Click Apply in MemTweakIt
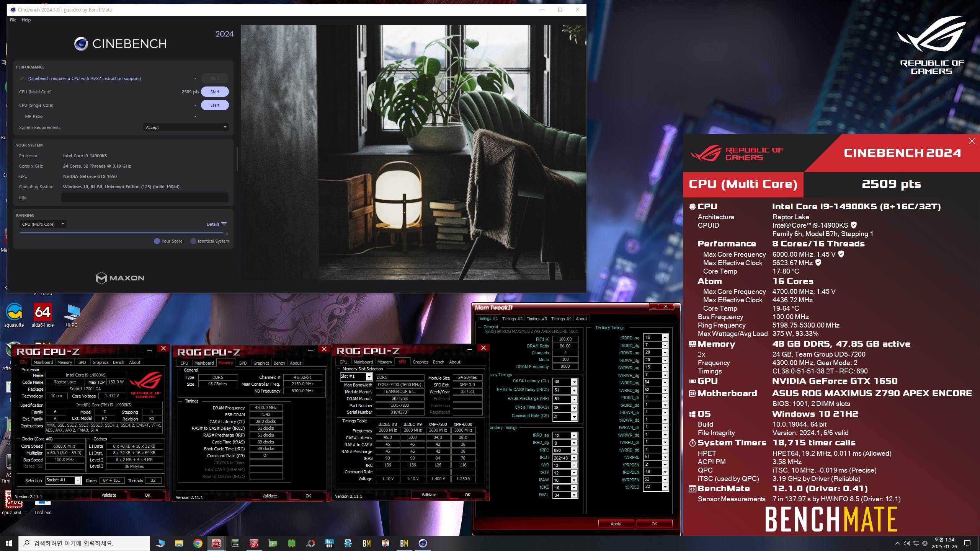980x551 pixels. click(x=616, y=524)
